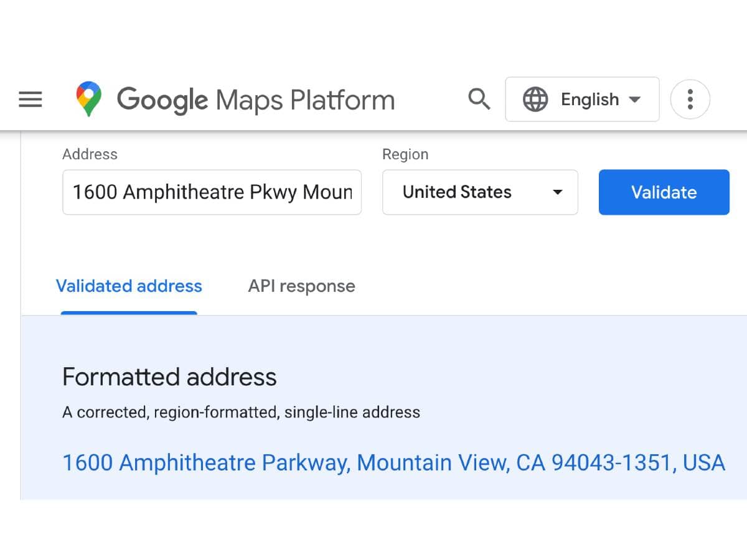
Task: Click the Region dropdown caret arrow
Action: [558, 192]
